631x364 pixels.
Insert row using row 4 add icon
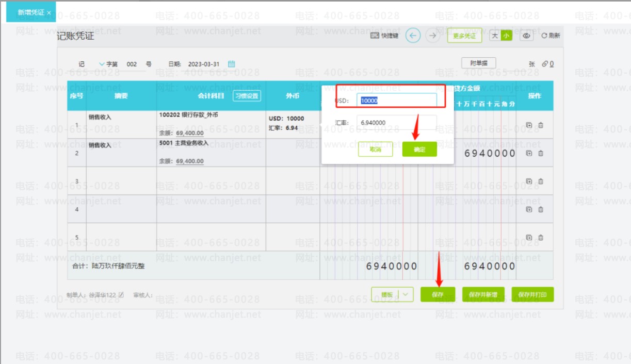pyautogui.click(x=529, y=209)
